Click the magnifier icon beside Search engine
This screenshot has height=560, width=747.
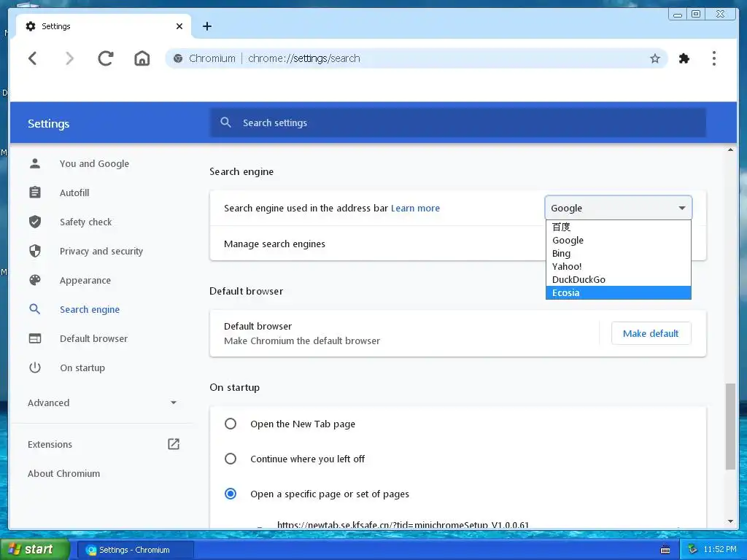[35, 309]
